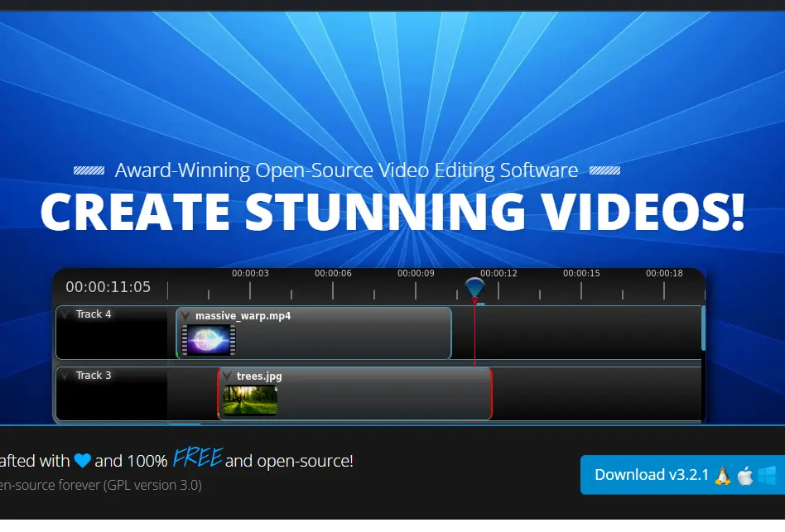Click the blue playhead marker on the timeline ruler
The width and height of the screenshot is (785, 532).
coord(474,286)
